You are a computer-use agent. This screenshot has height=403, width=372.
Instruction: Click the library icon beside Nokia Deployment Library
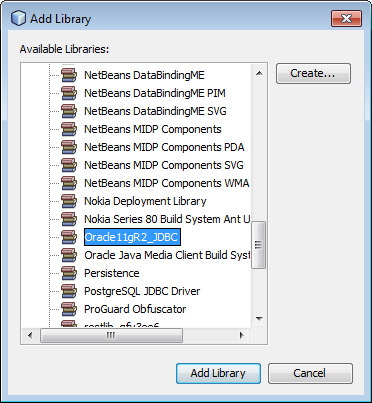click(69, 201)
